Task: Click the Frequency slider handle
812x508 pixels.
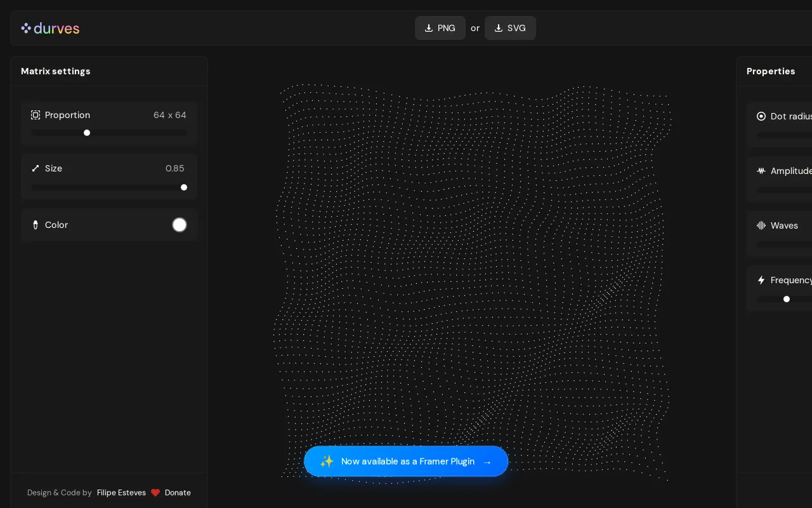Action: click(x=787, y=299)
